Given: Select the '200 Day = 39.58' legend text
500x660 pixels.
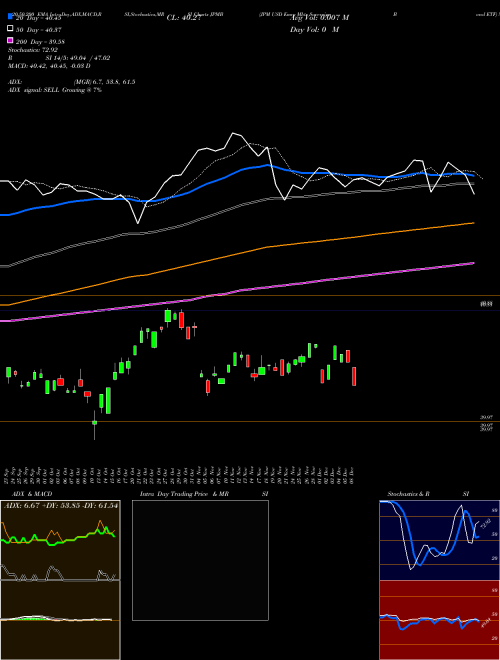Looking at the screenshot, I should pyautogui.click(x=40, y=42).
